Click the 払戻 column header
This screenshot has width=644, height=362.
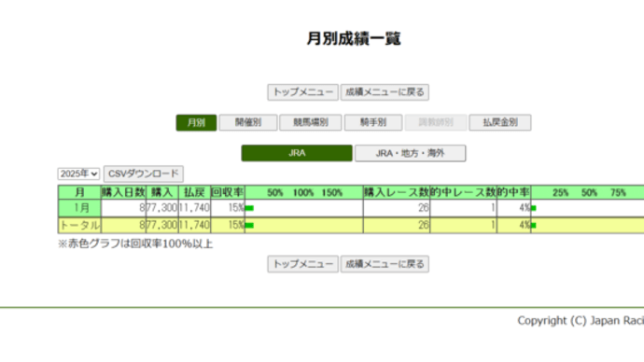tap(195, 192)
